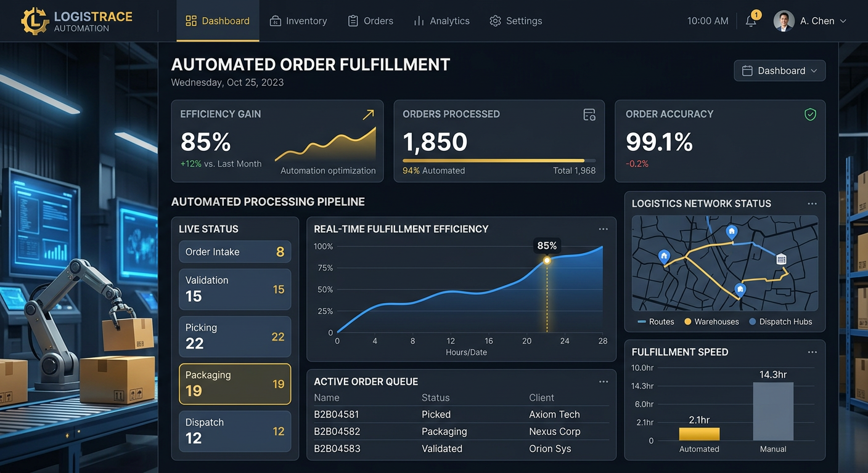Switch to the Dashboard tab
Image resolution: width=868 pixels, height=473 pixels.
pos(218,21)
